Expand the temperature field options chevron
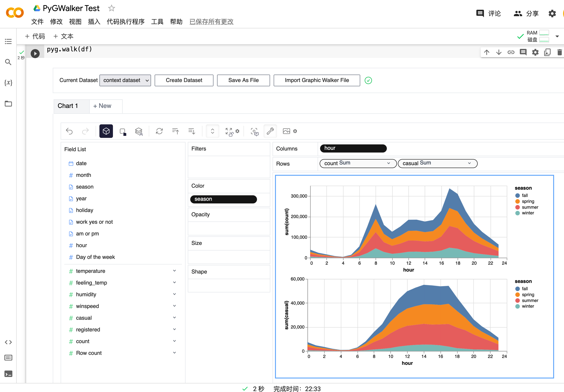564x392 pixels. (174, 271)
